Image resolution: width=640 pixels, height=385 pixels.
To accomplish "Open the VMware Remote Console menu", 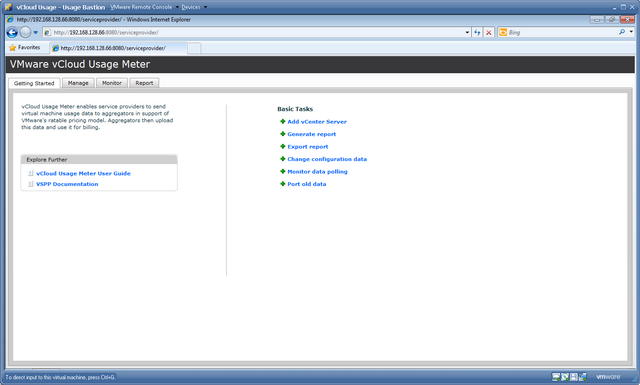I will tap(144, 7).
